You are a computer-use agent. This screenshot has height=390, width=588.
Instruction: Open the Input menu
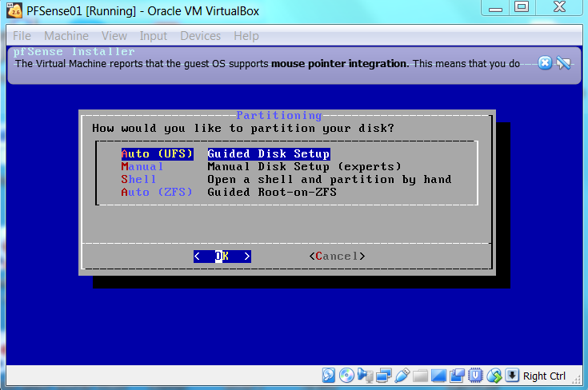pos(154,36)
